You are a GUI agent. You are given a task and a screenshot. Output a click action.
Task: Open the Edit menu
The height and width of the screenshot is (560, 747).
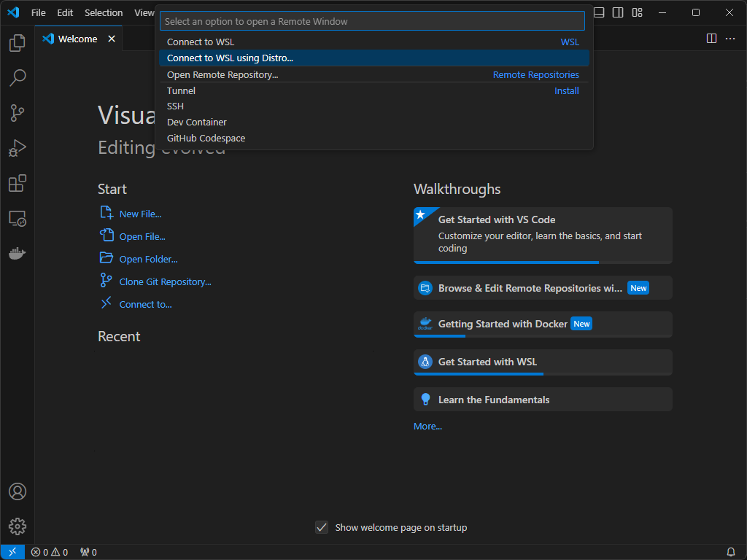(65, 13)
